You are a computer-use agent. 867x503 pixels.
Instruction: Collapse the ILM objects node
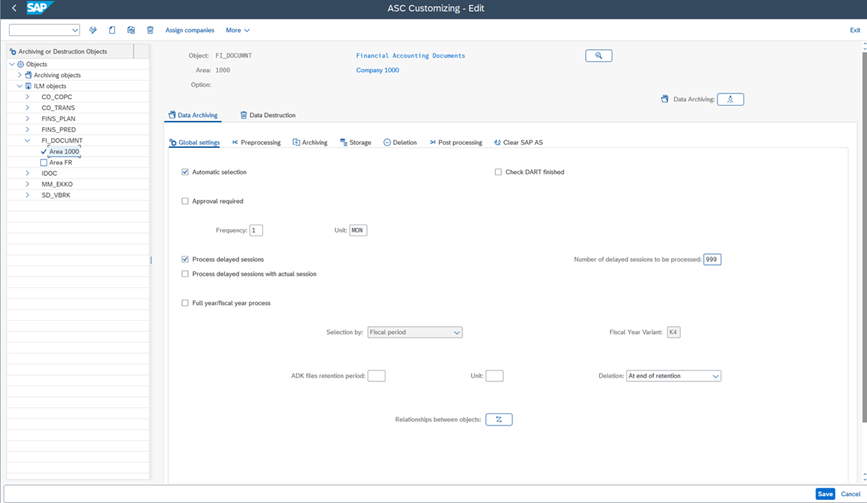19,86
